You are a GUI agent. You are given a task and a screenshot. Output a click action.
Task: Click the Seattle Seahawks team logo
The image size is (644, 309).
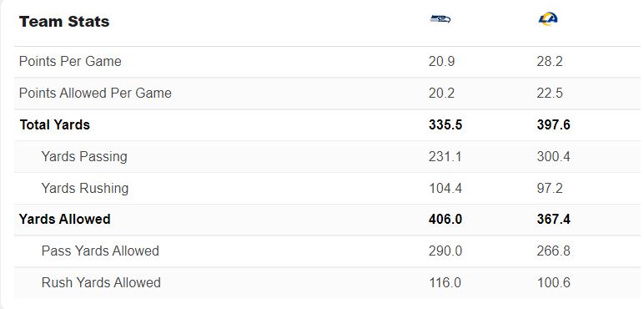click(440, 19)
